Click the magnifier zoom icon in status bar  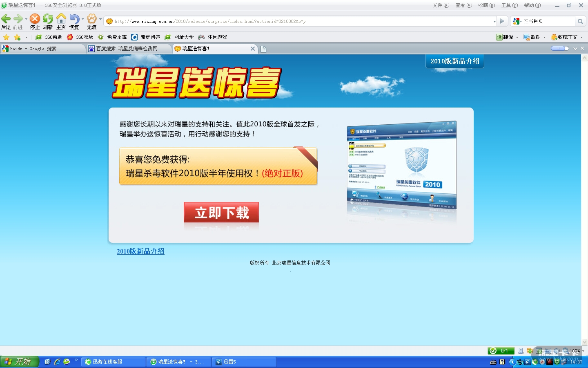pos(565,351)
